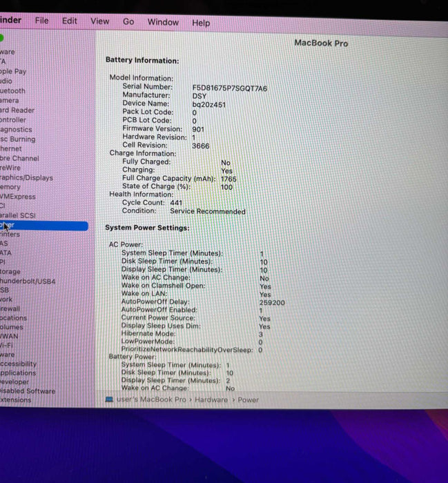Click AutoPowerOff Delay value 259200
This screenshot has height=483, width=448.
[x=272, y=303]
